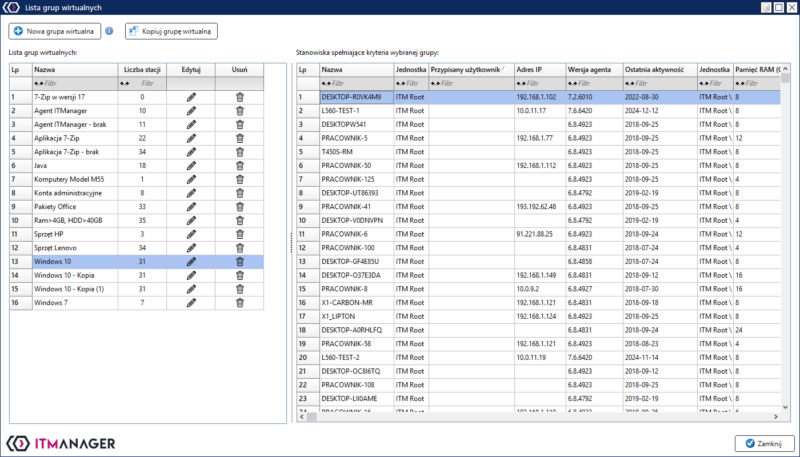This screenshot has height=457, width=800.
Task: Click trash icon for Konta administracyjne
Action: (x=239, y=192)
